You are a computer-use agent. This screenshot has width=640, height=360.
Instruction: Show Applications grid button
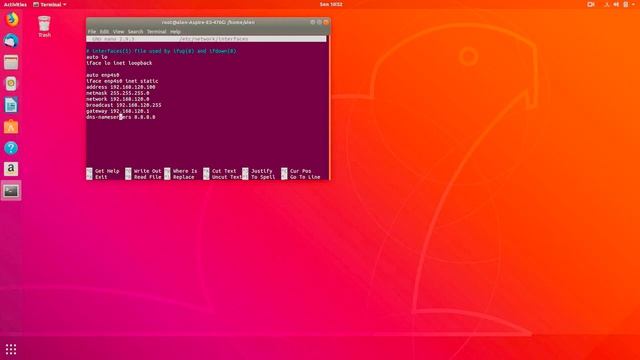point(11,349)
